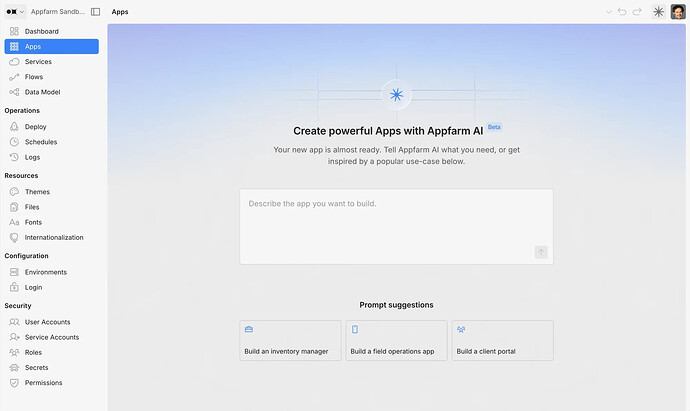
Task: Click the blue asterisk AI logo
Action: pyautogui.click(x=396, y=95)
